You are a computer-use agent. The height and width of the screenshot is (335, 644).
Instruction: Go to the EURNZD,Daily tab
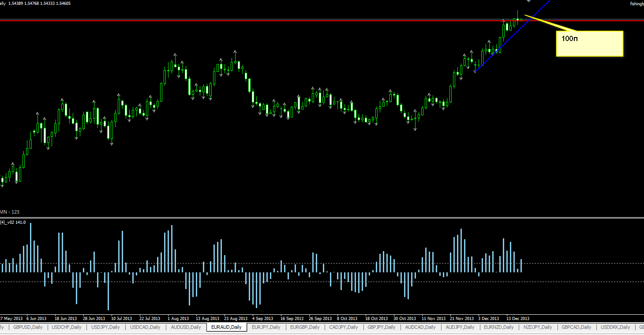[499, 327]
